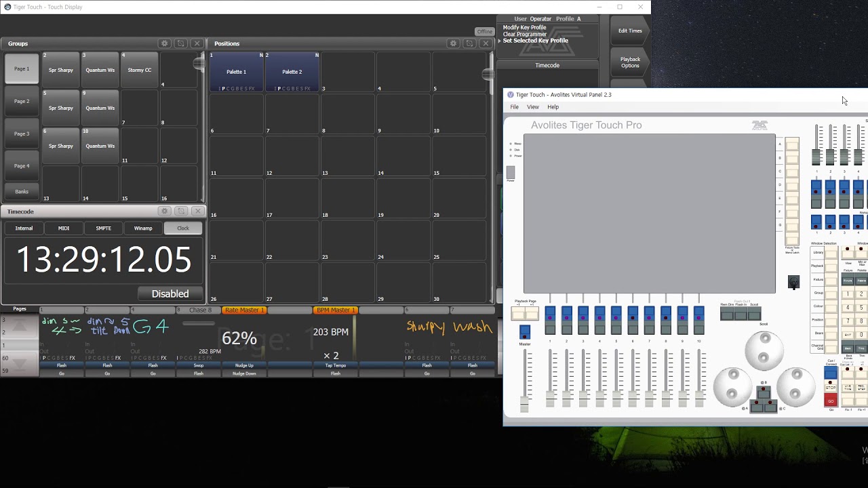Select Quantum Ws group 3

[100, 70]
